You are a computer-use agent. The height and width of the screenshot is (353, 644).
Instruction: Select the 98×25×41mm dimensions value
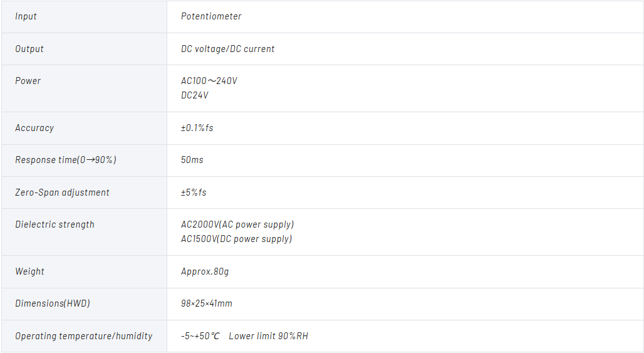(207, 303)
